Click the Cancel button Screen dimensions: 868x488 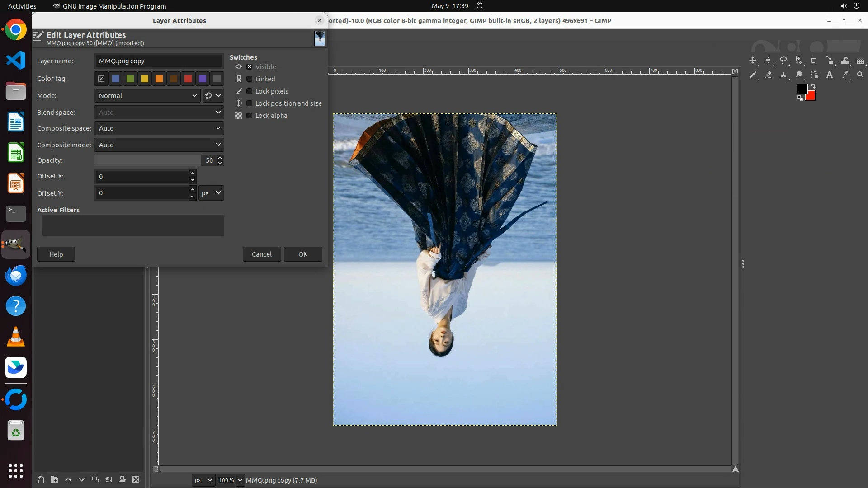click(x=261, y=254)
